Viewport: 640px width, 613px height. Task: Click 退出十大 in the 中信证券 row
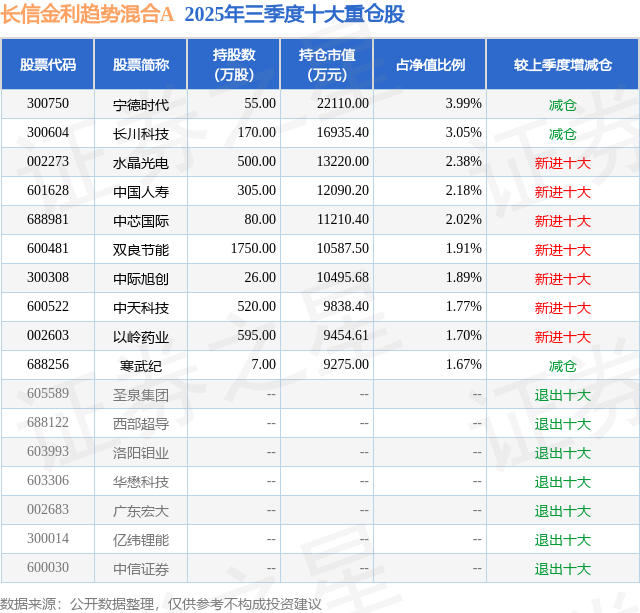click(x=562, y=569)
